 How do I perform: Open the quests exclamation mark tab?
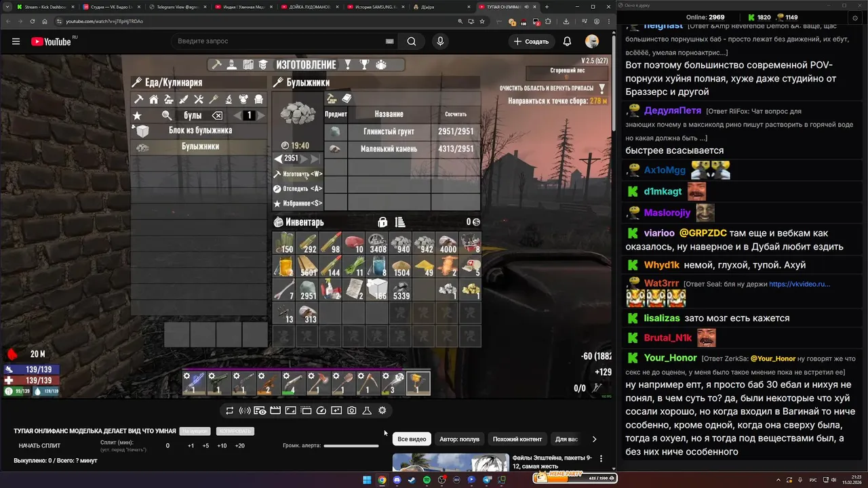(348, 65)
